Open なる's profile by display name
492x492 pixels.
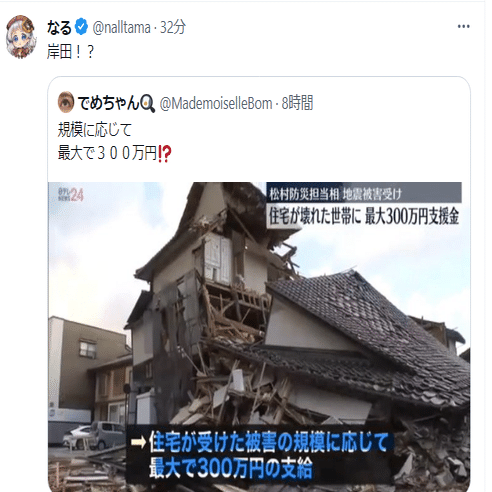coord(59,27)
